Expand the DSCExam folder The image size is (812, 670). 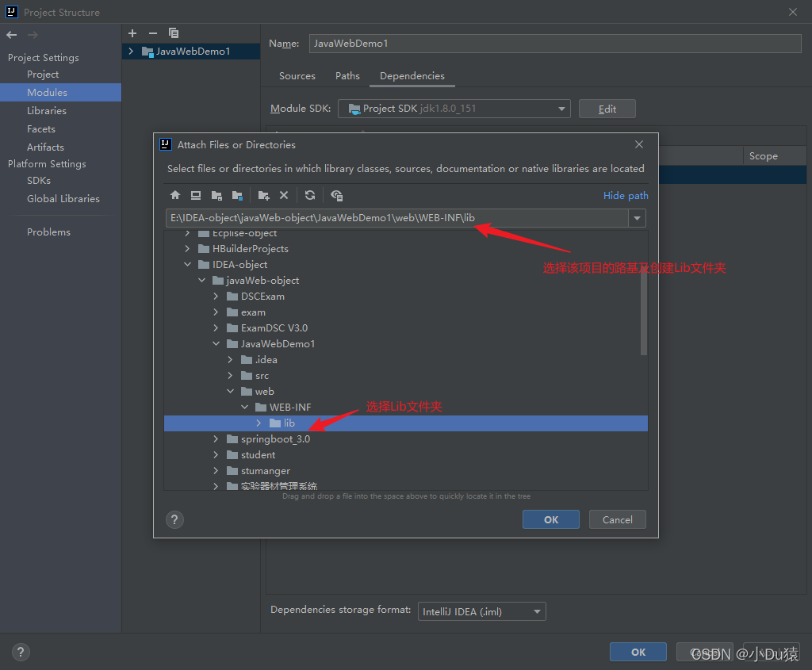click(216, 297)
